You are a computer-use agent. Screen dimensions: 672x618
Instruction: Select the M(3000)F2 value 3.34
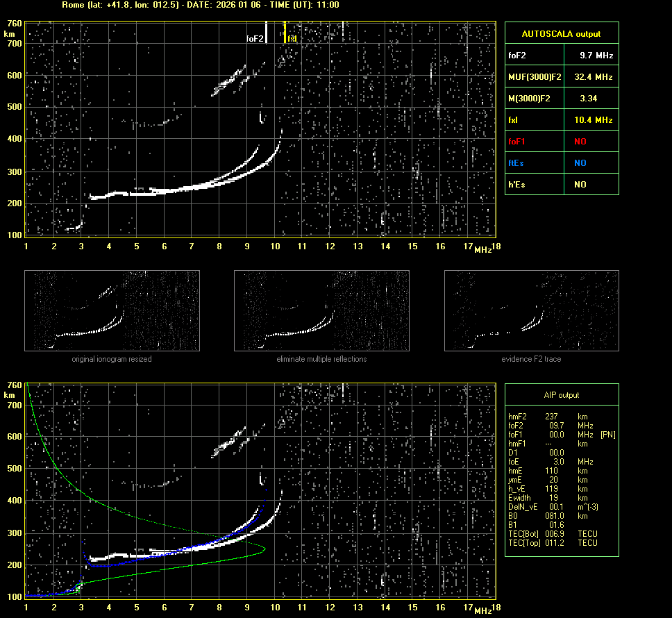click(589, 99)
